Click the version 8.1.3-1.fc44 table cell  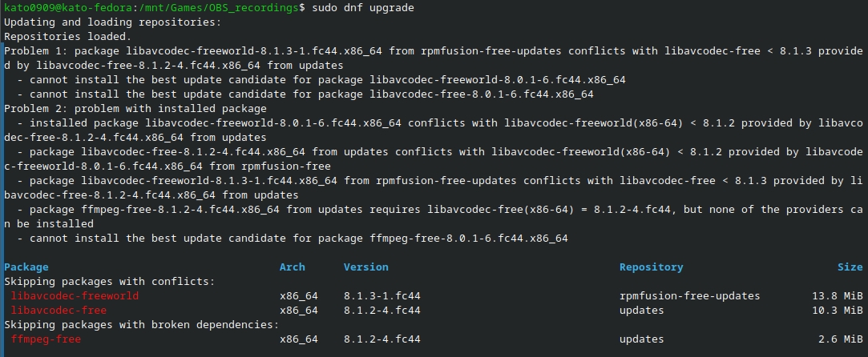pos(382,296)
